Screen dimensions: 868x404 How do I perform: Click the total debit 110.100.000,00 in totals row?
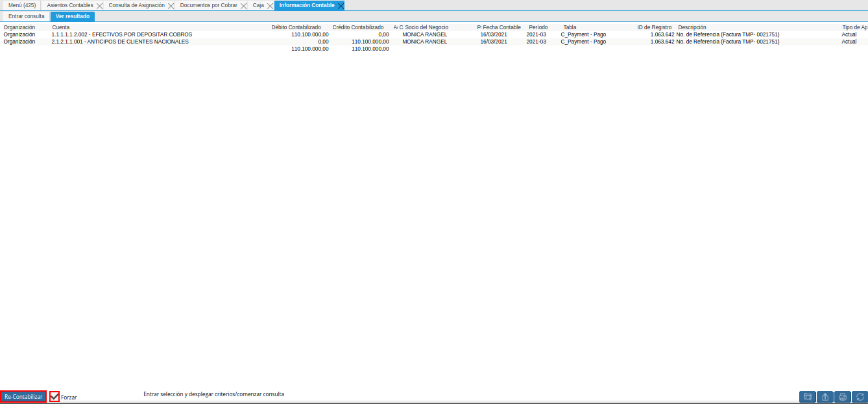(310, 49)
